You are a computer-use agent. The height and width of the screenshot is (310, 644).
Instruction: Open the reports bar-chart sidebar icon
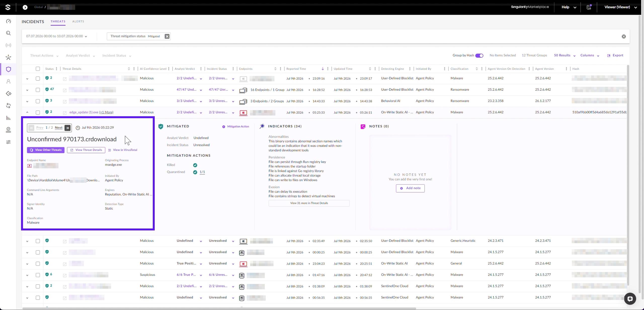point(8,118)
